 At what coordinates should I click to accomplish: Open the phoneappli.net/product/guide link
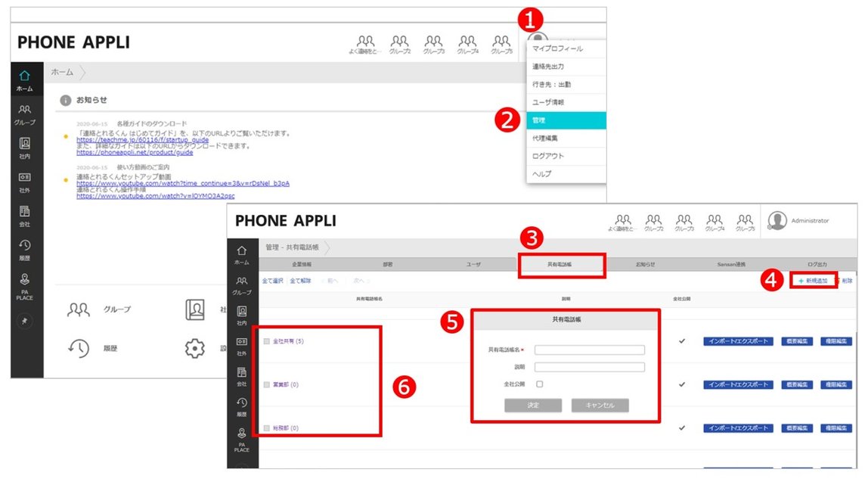pyautogui.click(x=135, y=152)
